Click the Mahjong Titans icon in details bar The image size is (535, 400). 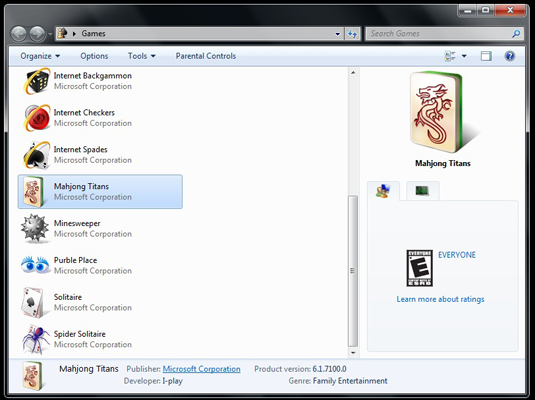(x=32, y=375)
